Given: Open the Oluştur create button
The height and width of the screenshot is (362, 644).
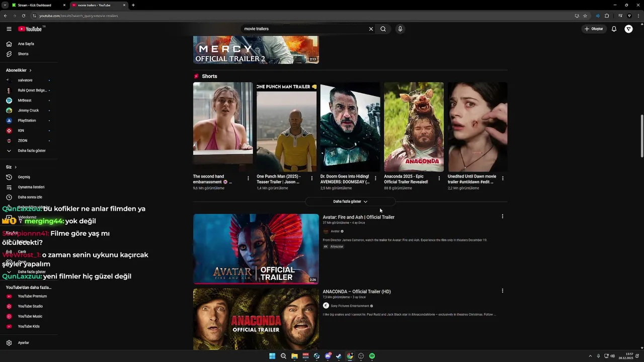Looking at the screenshot, I should tap(594, 29).
